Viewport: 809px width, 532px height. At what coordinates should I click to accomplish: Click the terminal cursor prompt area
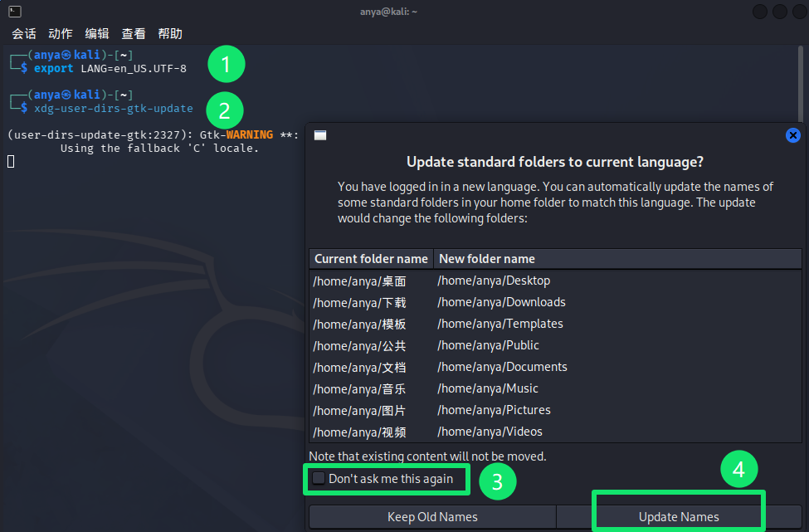11,161
